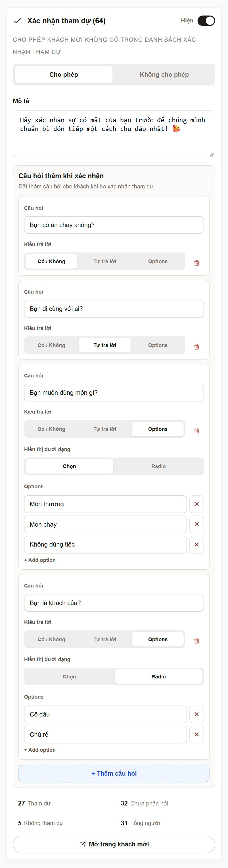Image resolution: width=228 pixels, height=868 pixels.
Task: Click into the Mô tả description textarea
Action: point(114,134)
